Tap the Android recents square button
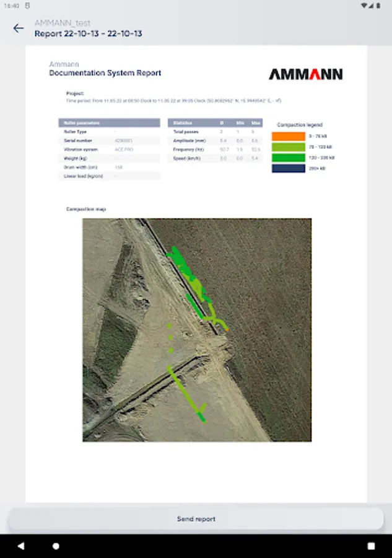 point(371,546)
